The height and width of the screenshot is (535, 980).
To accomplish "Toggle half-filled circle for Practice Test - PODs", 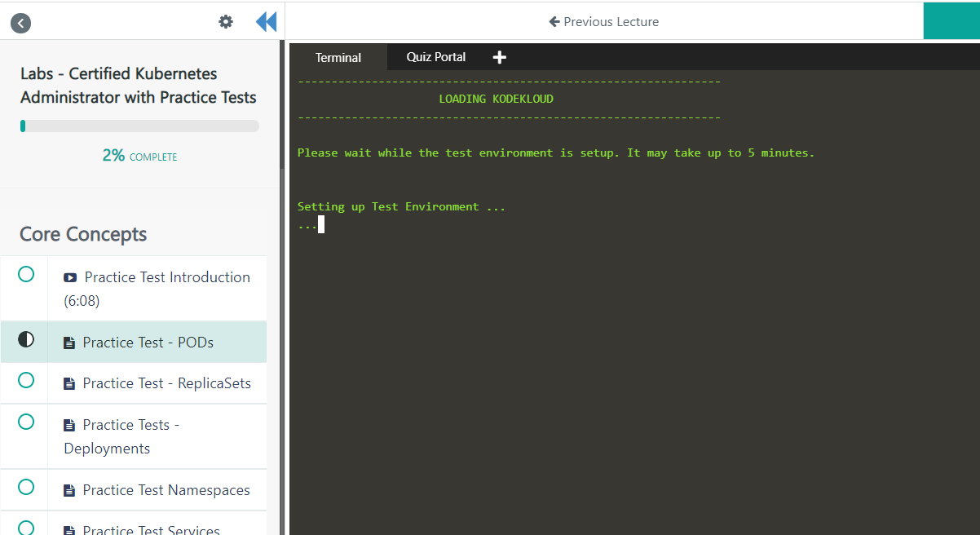I will tap(26, 339).
